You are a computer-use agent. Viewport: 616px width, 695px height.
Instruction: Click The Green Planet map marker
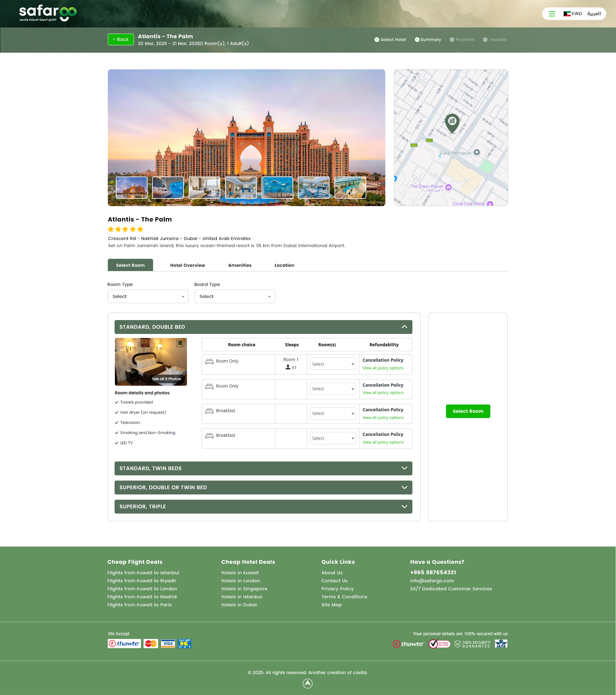(x=448, y=187)
